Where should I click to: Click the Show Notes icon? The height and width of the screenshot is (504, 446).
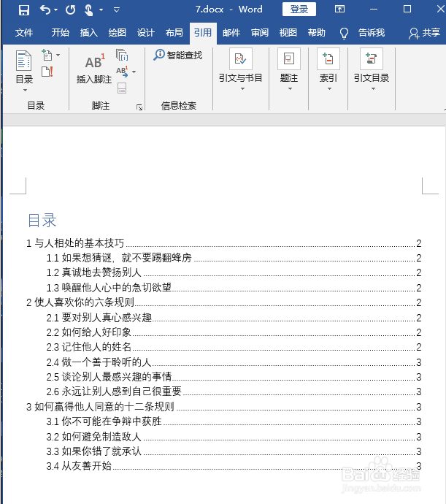[x=122, y=88]
